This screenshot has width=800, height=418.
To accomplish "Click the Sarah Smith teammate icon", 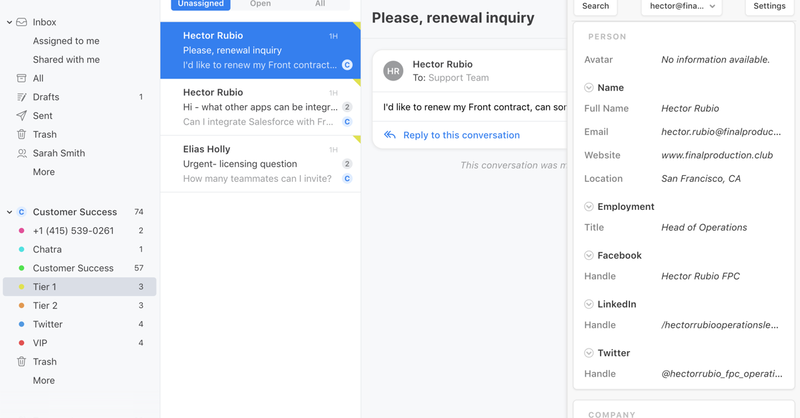I will (22, 153).
